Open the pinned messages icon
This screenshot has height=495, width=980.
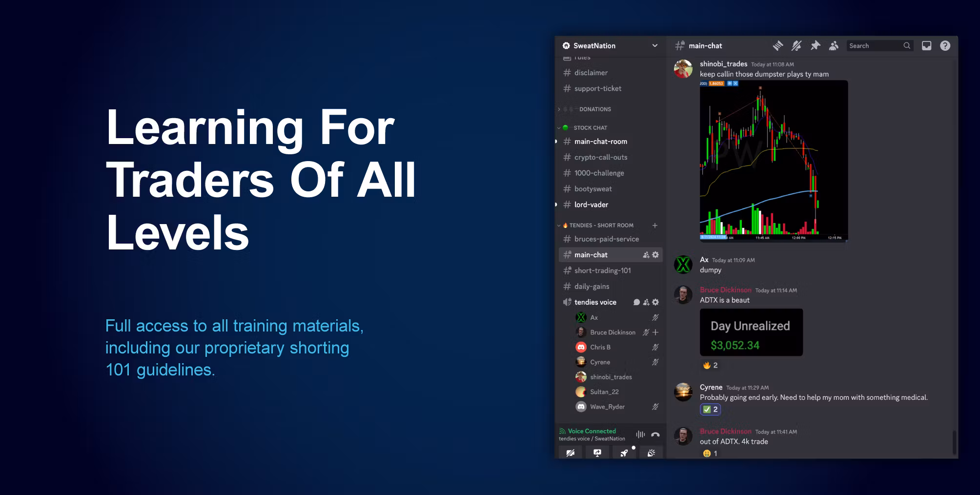[815, 46]
